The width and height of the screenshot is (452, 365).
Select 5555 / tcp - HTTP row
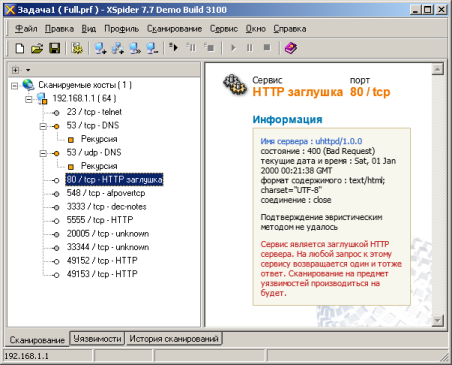point(100,220)
